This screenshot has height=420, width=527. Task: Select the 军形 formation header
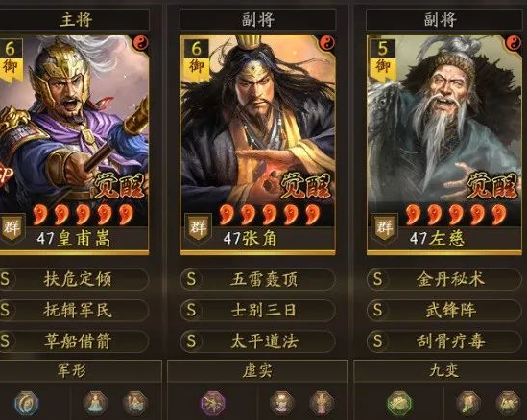(x=72, y=371)
